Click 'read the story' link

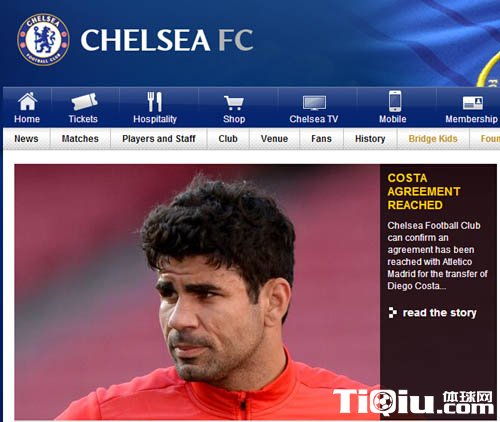point(440,313)
